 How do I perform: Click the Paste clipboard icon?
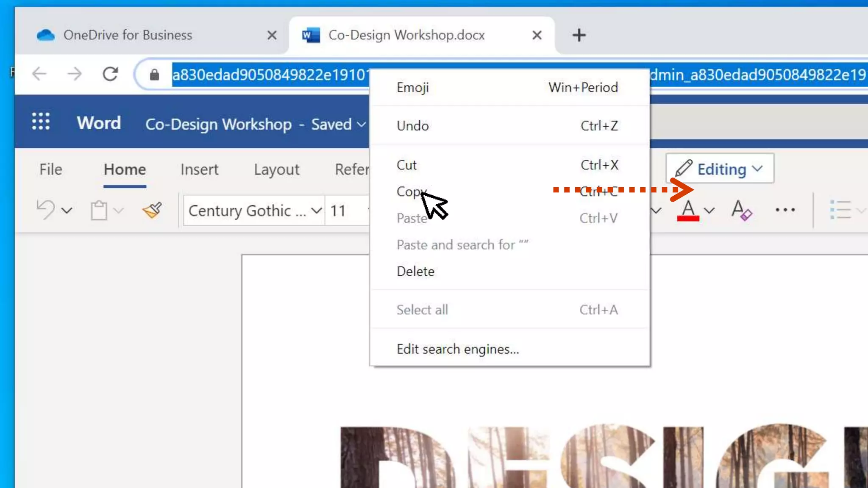pyautogui.click(x=99, y=210)
